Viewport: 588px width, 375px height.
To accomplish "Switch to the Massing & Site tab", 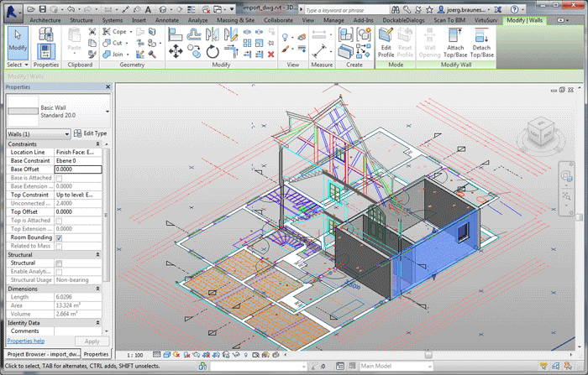I will click(235, 20).
